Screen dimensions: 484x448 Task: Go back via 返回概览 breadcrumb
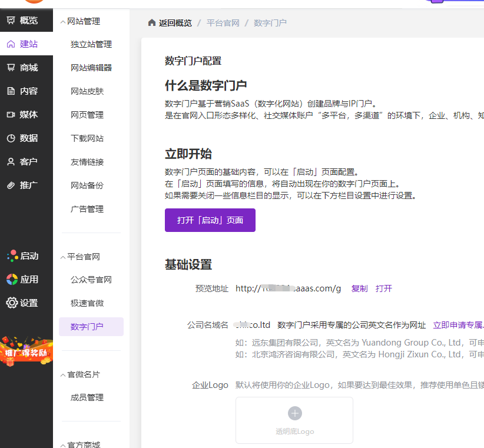170,23
